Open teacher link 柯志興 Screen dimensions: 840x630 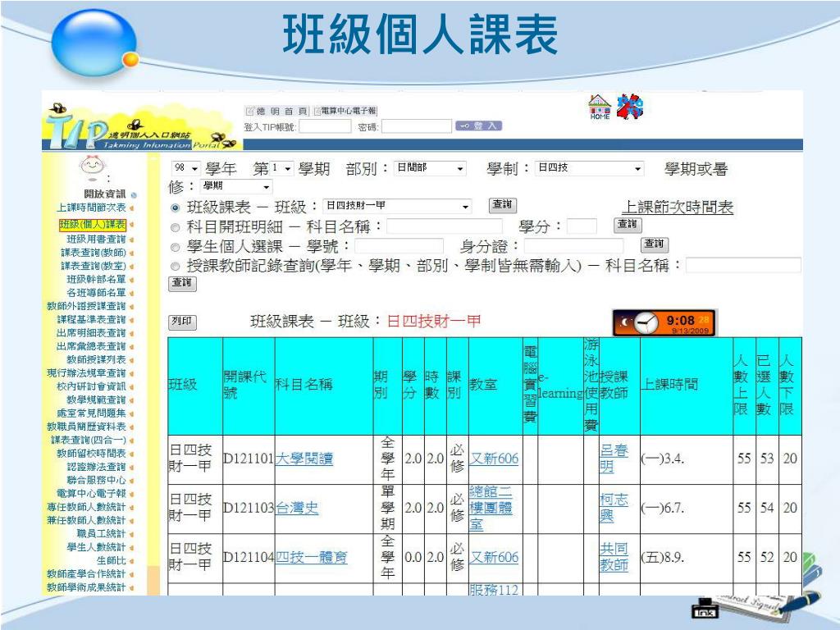pos(614,508)
